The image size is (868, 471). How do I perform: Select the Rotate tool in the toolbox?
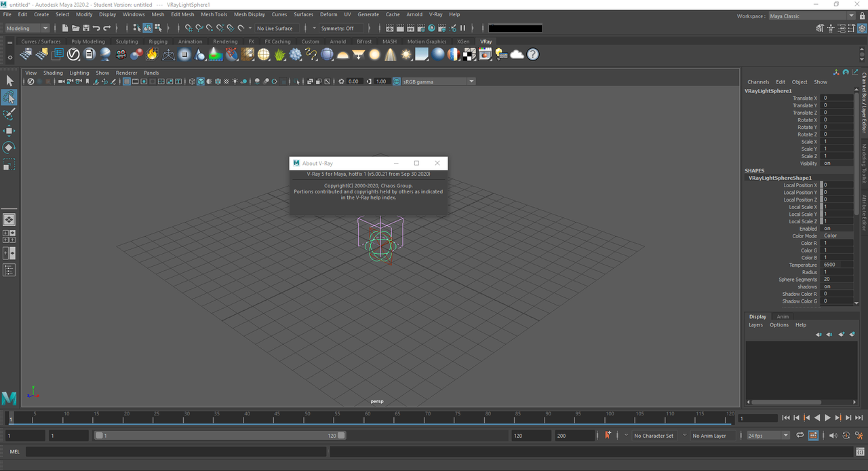tap(9, 147)
